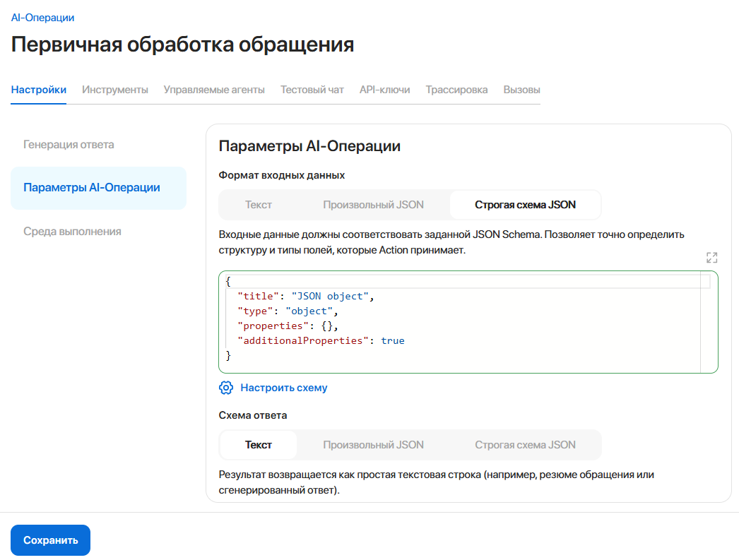The width and height of the screenshot is (739, 560).
Task: Select Произвольный JSON input format
Action: click(374, 204)
